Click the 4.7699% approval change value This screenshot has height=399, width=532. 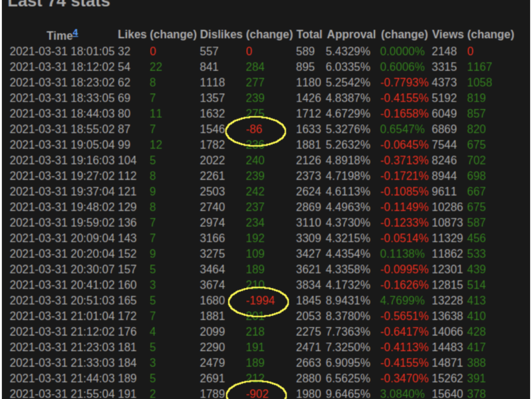(402, 301)
